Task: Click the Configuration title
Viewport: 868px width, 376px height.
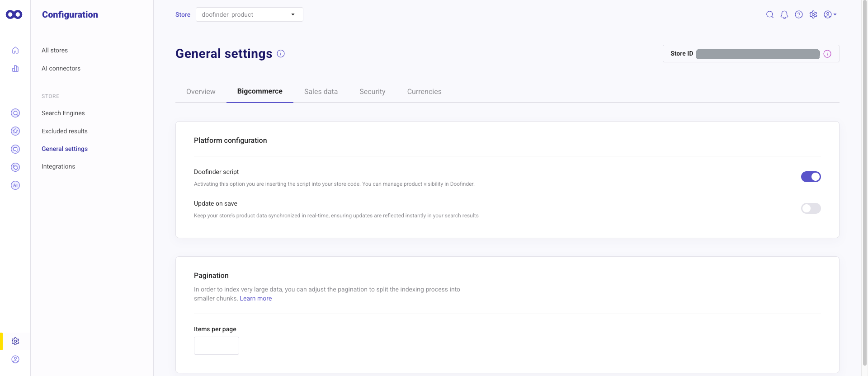Action: click(x=70, y=14)
